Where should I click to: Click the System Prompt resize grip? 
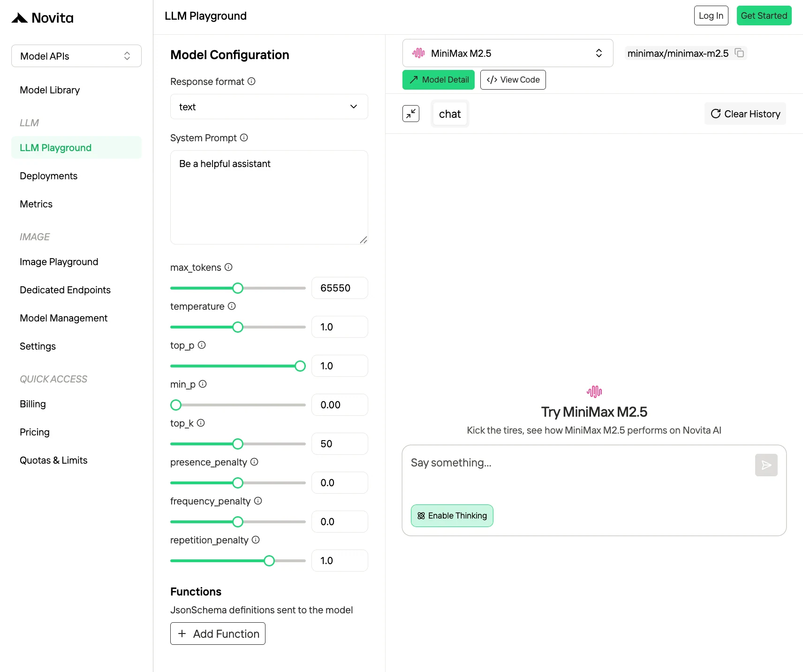point(364,240)
